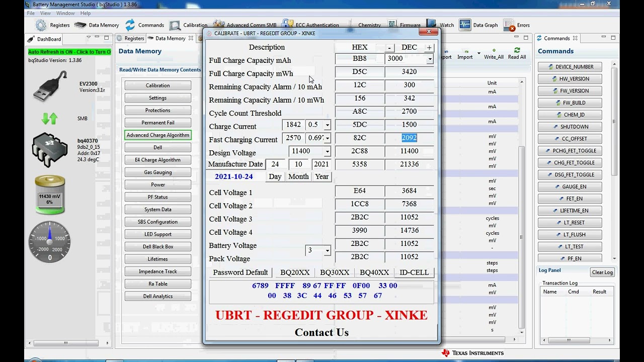Click the Charge Current 1842 field
The image size is (644, 362).
point(293,125)
